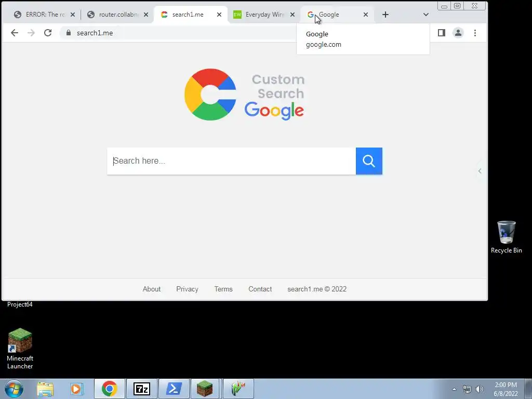The height and width of the screenshot is (399, 532).
Task: Select the Recycle Bin desktop icon
Action: point(506,237)
